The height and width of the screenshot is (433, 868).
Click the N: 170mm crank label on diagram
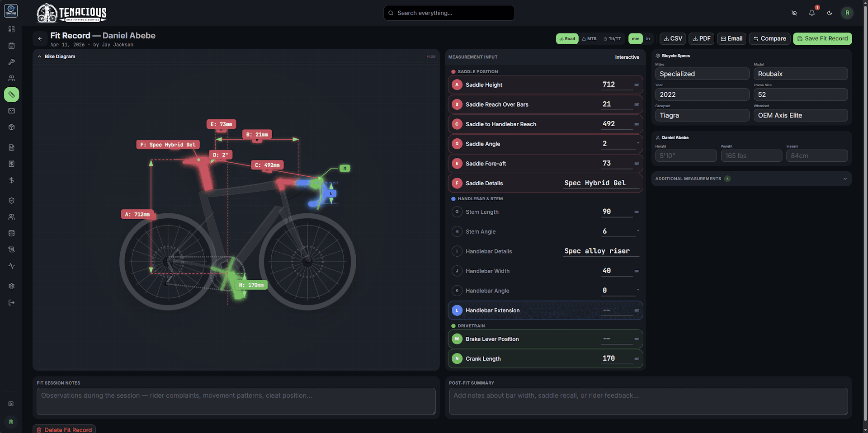click(x=251, y=285)
